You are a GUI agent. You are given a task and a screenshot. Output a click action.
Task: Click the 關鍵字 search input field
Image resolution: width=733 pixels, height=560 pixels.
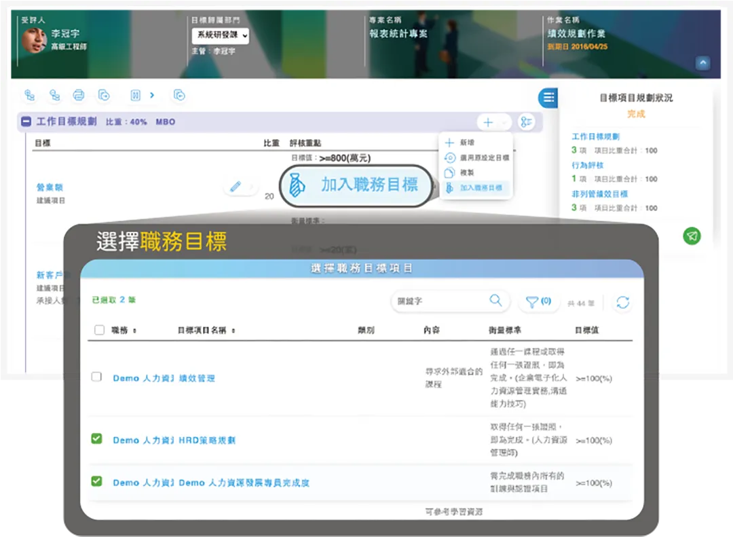[x=441, y=299]
